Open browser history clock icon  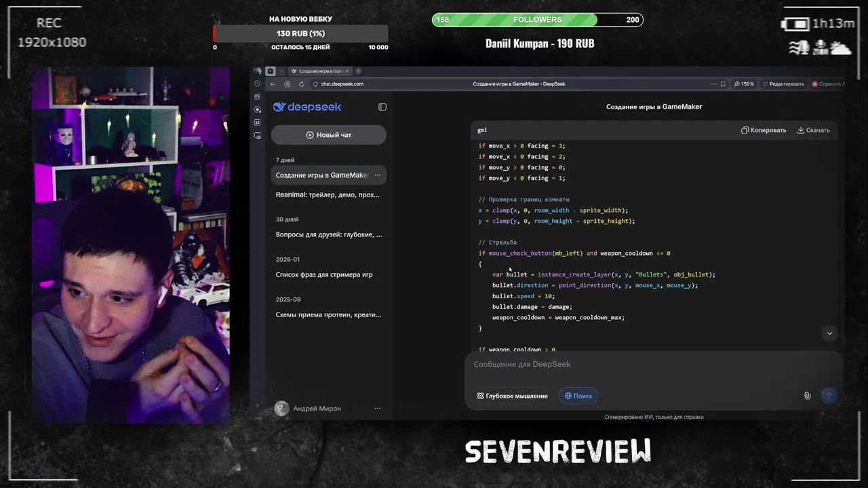click(x=257, y=84)
